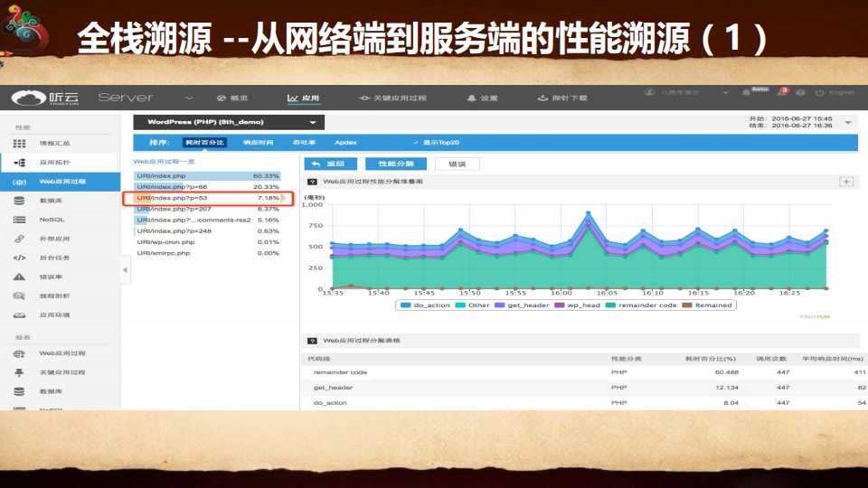
Task: Select URI/index.php?p=248 row
Action: click(208, 231)
